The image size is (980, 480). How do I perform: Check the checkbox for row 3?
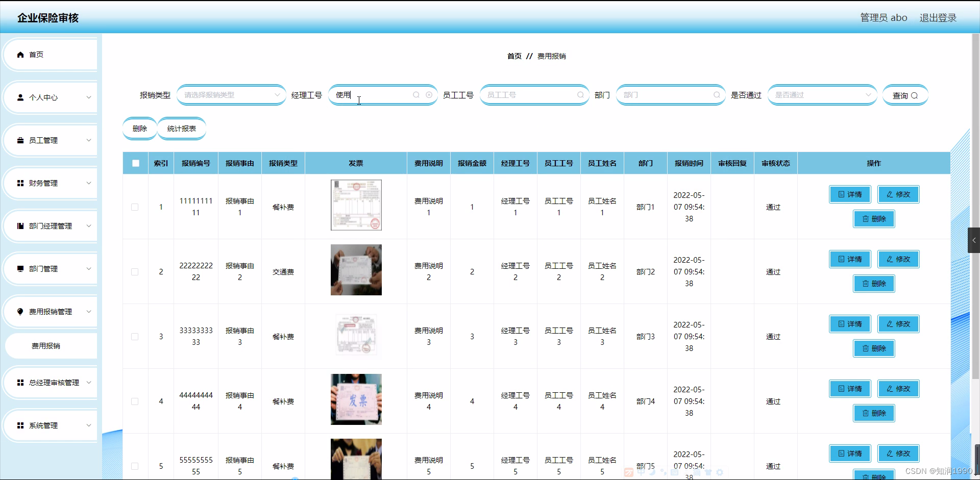tap(135, 337)
